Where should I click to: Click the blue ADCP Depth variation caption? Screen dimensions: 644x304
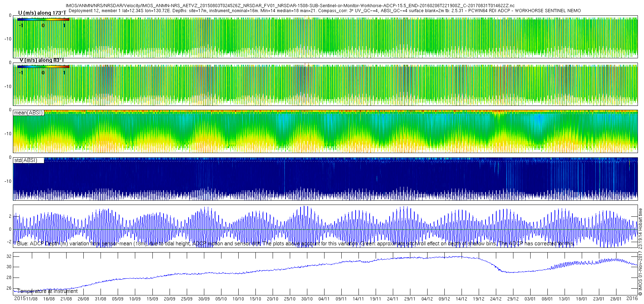tap(296, 244)
